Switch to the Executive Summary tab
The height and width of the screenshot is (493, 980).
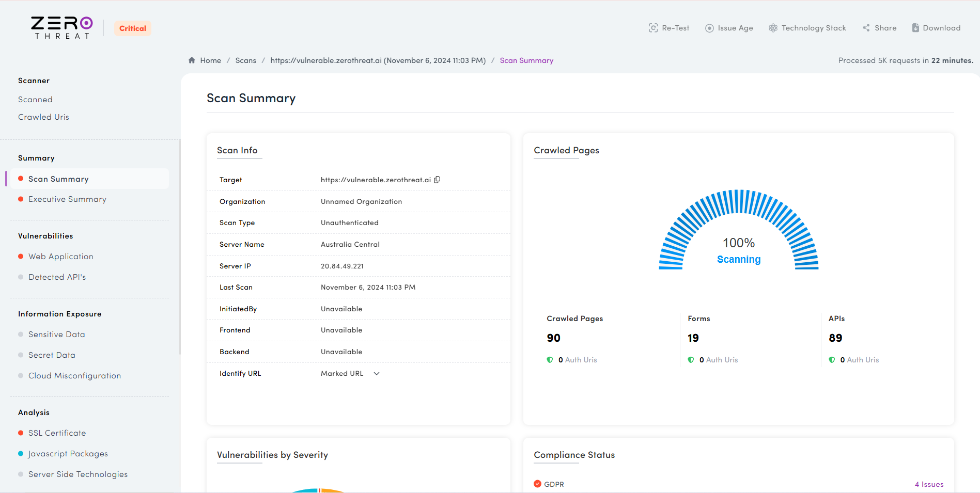(x=67, y=199)
